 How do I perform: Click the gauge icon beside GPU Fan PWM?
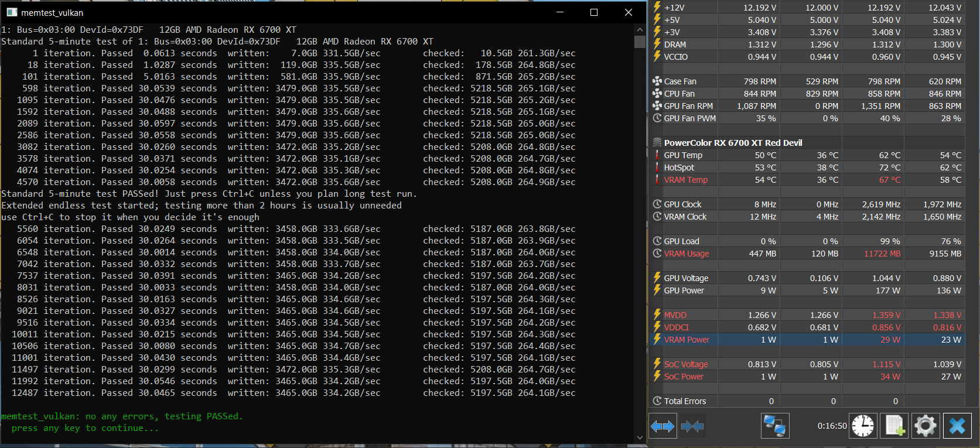coord(657,118)
